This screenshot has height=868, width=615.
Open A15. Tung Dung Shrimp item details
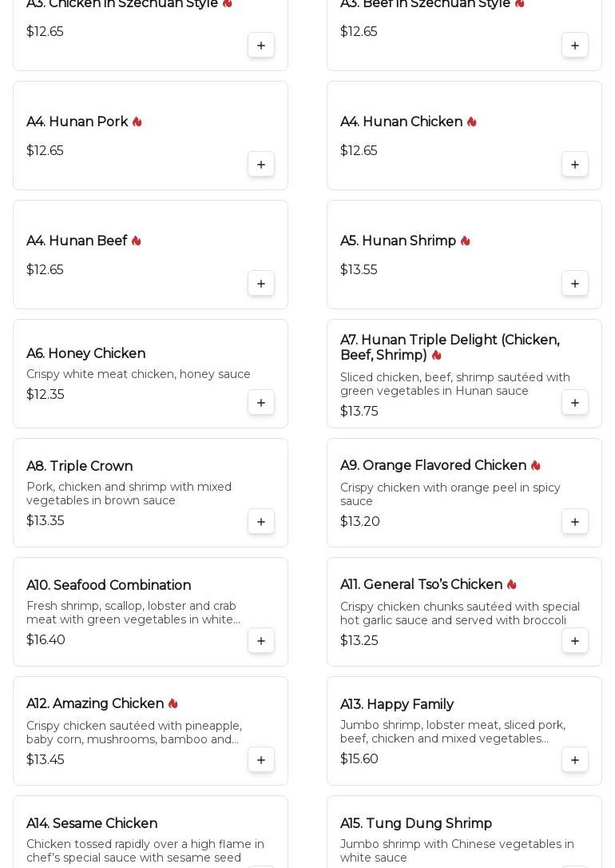[415, 823]
